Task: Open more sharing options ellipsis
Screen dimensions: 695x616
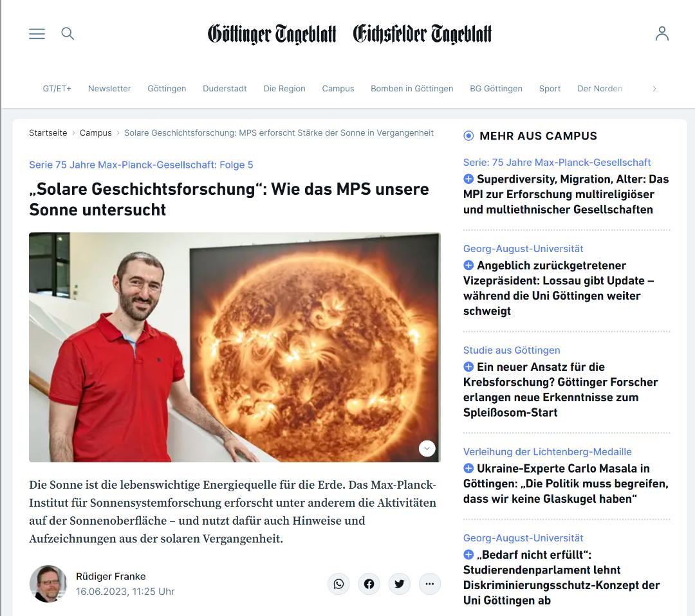Action: click(x=429, y=584)
